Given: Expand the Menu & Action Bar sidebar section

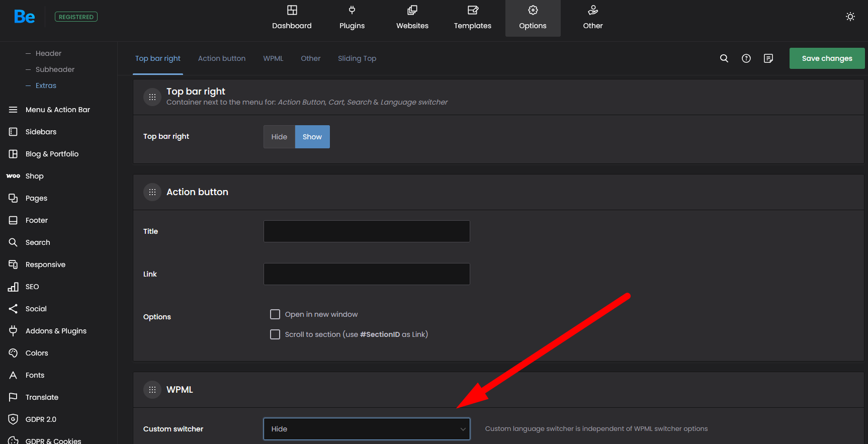Looking at the screenshot, I should coord(57,110).
